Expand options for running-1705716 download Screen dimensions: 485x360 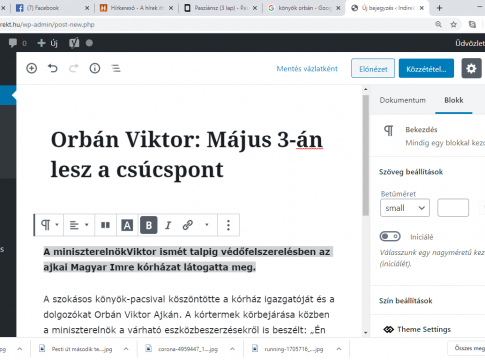[x=339, y=349]
